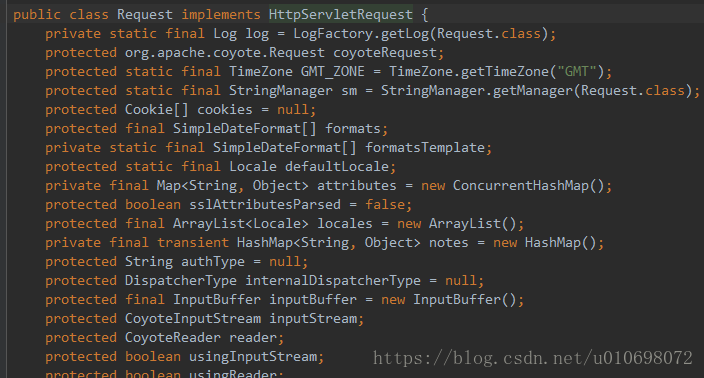This screenshot has height=378, width=704.
Task: Click the LogFactory.getLog method call
Action: pyautogui.click(x=363, y=34)
